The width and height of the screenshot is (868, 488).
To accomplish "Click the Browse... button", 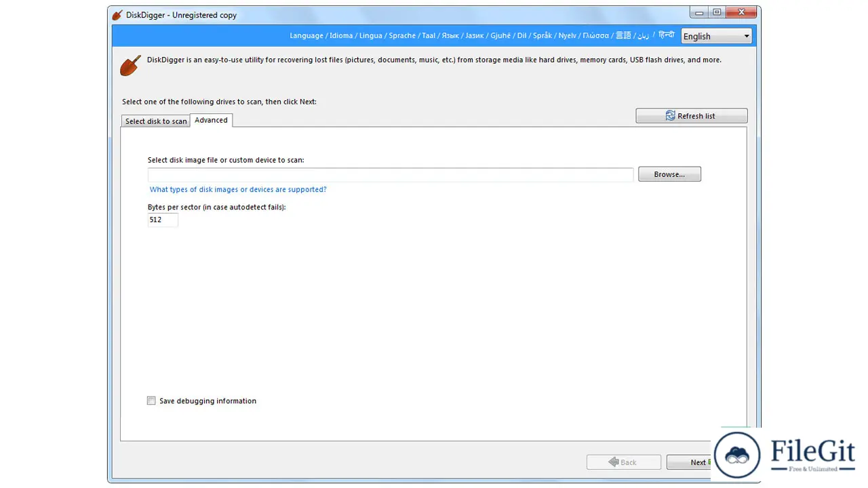I will click(x=669, y=174).
